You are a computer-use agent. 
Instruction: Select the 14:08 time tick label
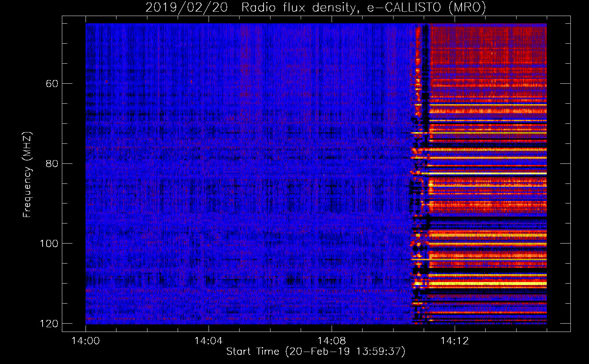click(x=331, y=341)
